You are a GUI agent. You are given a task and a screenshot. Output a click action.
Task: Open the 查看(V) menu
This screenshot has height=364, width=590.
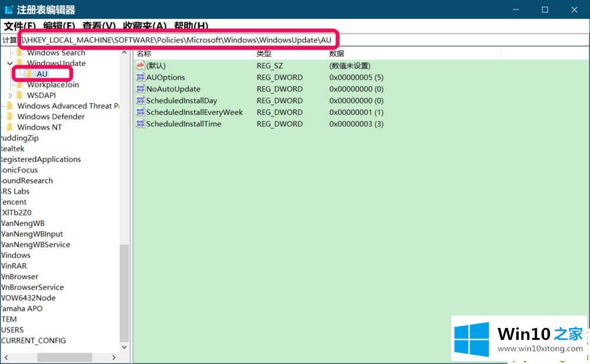coord(99,27)
